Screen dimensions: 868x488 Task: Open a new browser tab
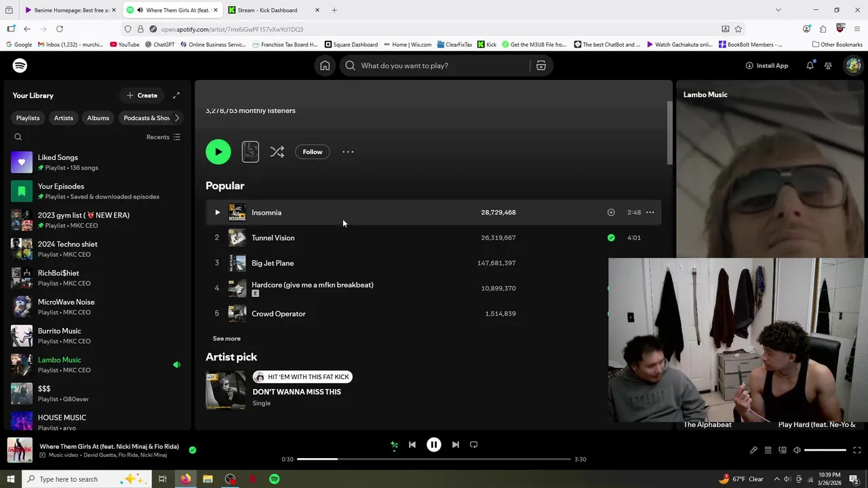(334, 10)
